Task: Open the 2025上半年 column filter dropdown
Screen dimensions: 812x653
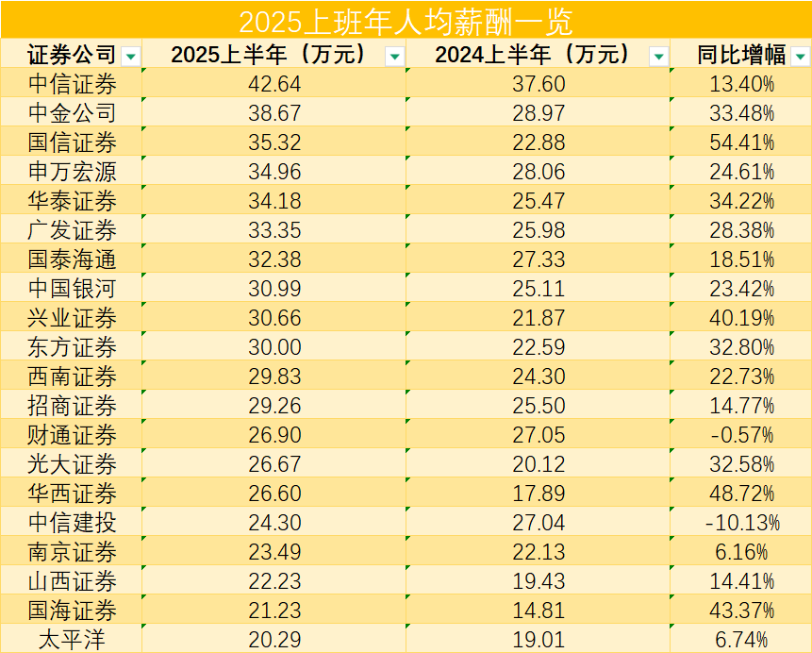Action: coord(395,56)
